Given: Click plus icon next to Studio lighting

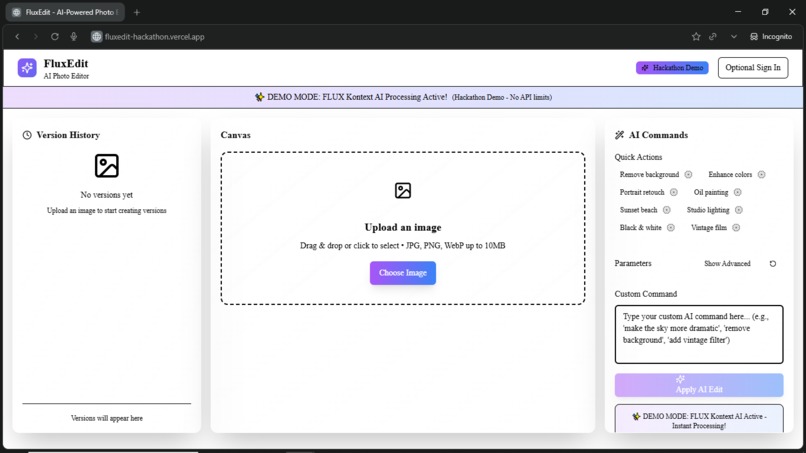Looking at the screenshot, I should 739,210.
